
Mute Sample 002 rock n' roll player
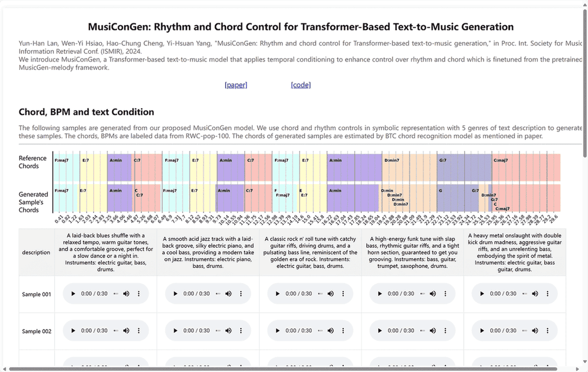[x=331, y=331]
